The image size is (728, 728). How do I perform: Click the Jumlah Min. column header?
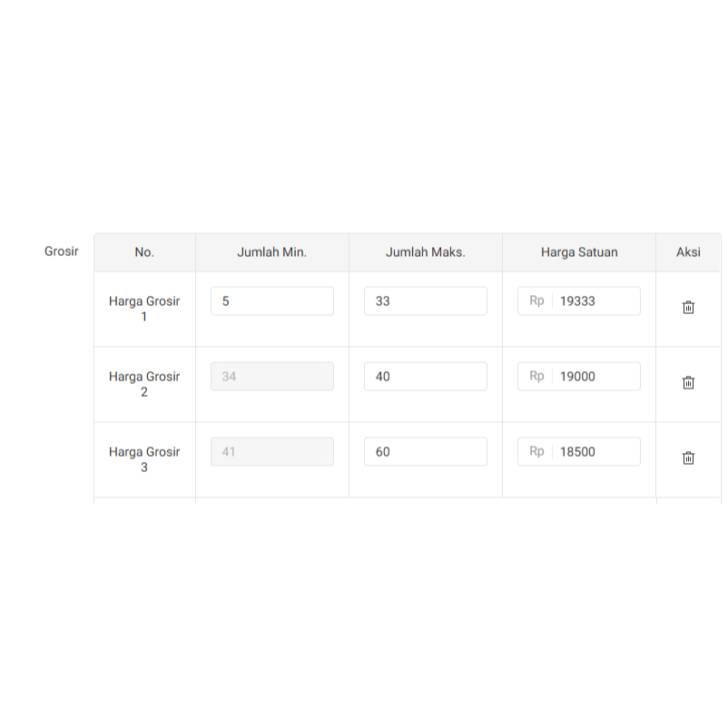click(x=271, y=252)
